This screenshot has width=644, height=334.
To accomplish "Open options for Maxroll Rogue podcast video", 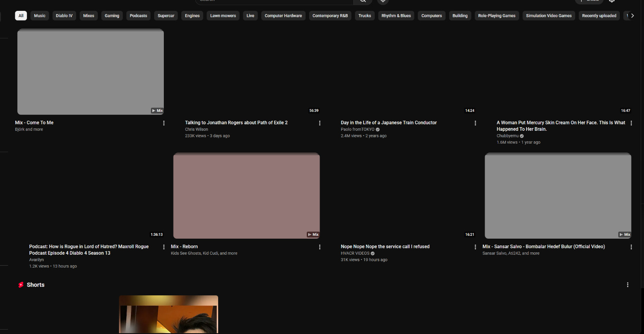I will coord(164,247).
